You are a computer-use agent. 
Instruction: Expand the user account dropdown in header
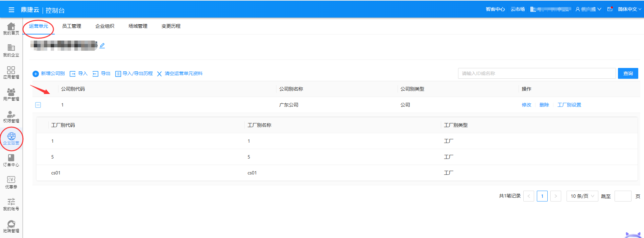click(x=588, y=9)
